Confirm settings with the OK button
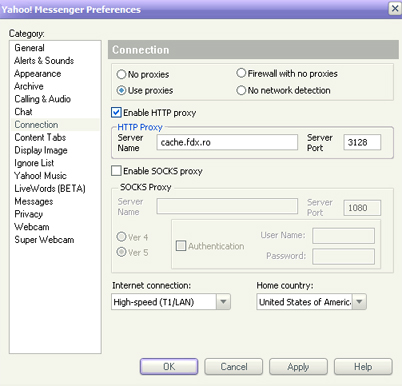This screenshot has width=402, height=386. pyautogui.click(x=169, y=367)
